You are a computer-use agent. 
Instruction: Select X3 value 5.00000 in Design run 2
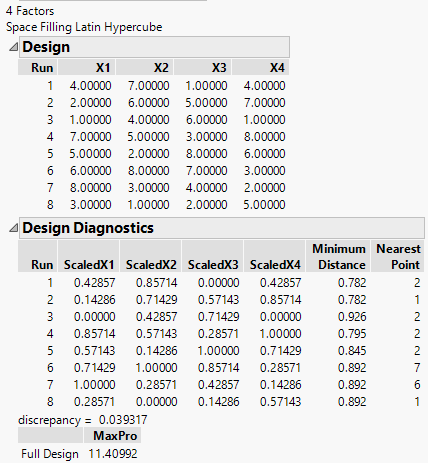(x=206, y=103)
